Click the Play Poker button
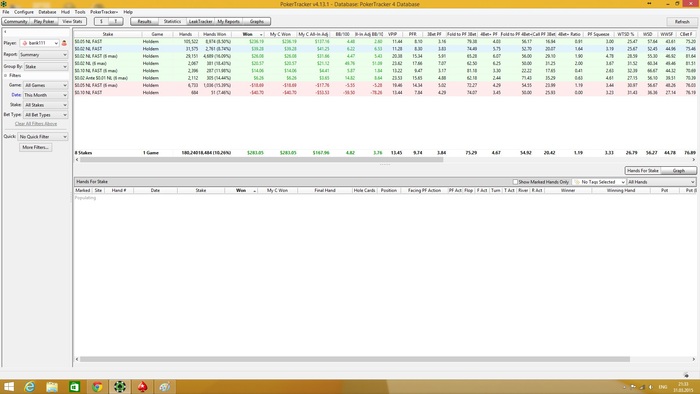 44,21
